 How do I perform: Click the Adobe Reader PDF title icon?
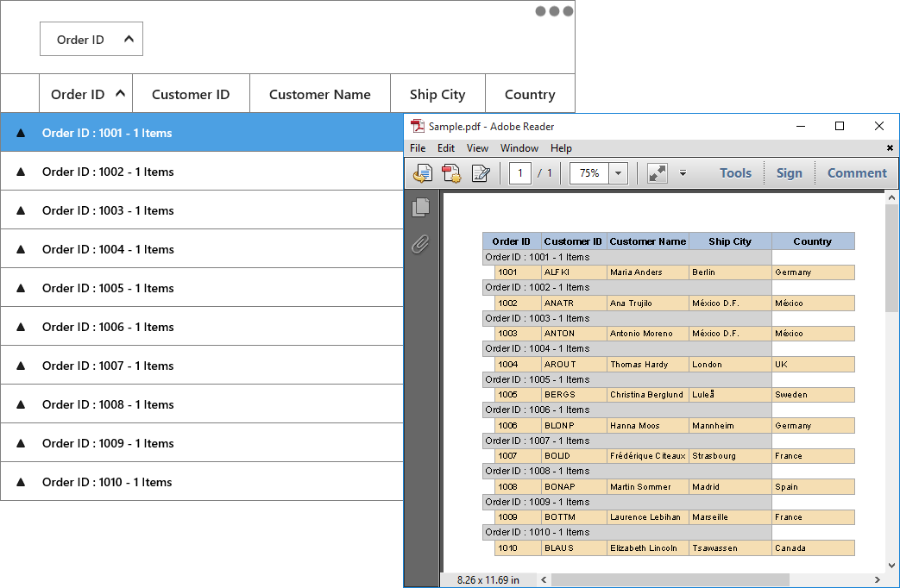[x=418, y=126]
